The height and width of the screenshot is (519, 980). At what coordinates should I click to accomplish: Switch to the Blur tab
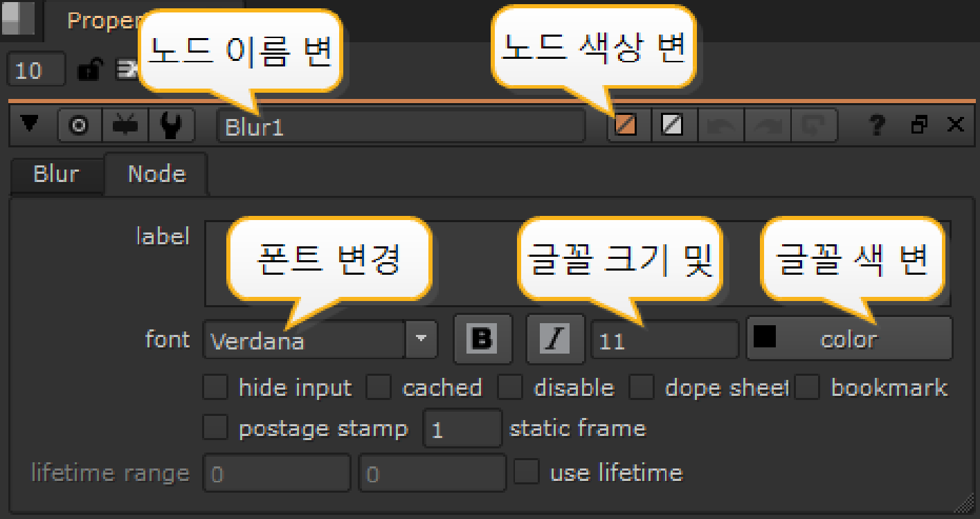coord(56,174)
